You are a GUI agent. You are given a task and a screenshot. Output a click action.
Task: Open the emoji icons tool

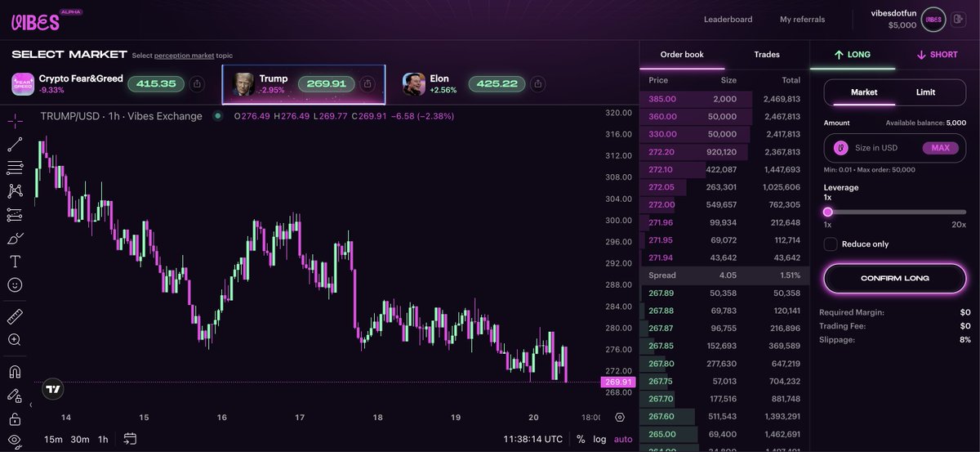coord(15,285)
